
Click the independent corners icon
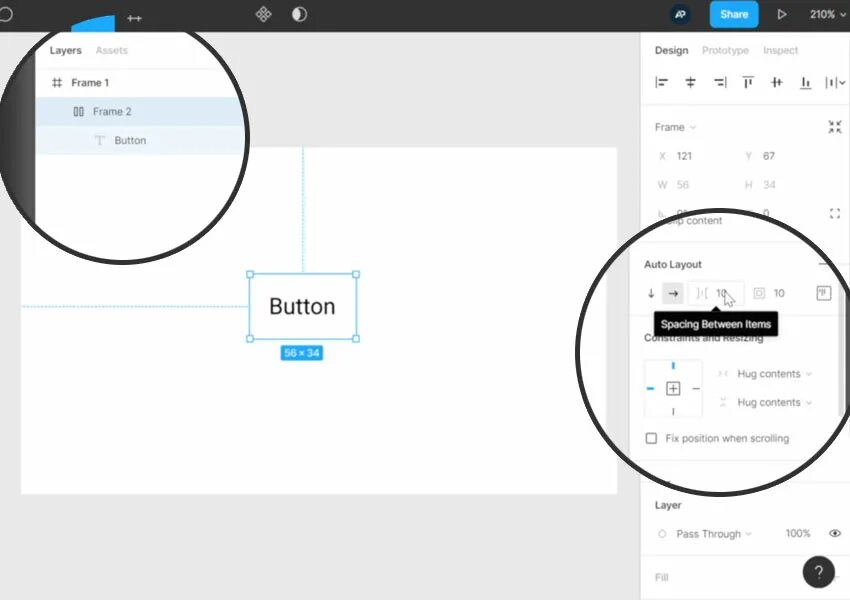[x=835, y=214]
